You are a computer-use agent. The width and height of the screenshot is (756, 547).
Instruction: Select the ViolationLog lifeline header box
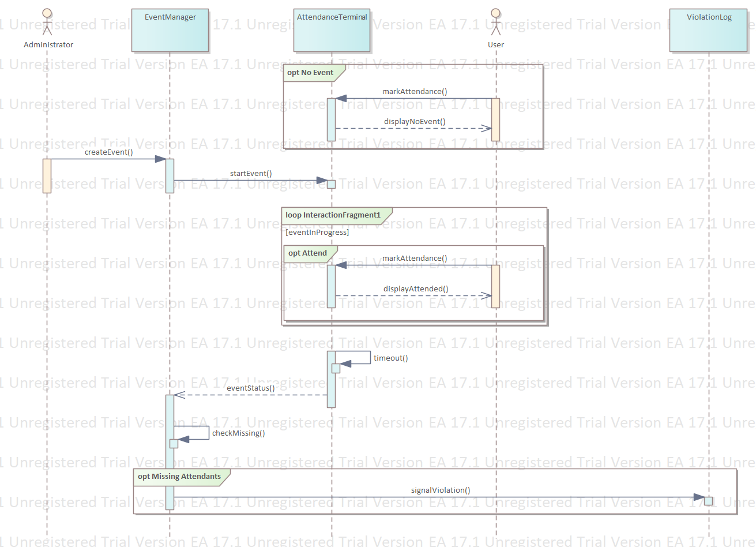[709, 31]
